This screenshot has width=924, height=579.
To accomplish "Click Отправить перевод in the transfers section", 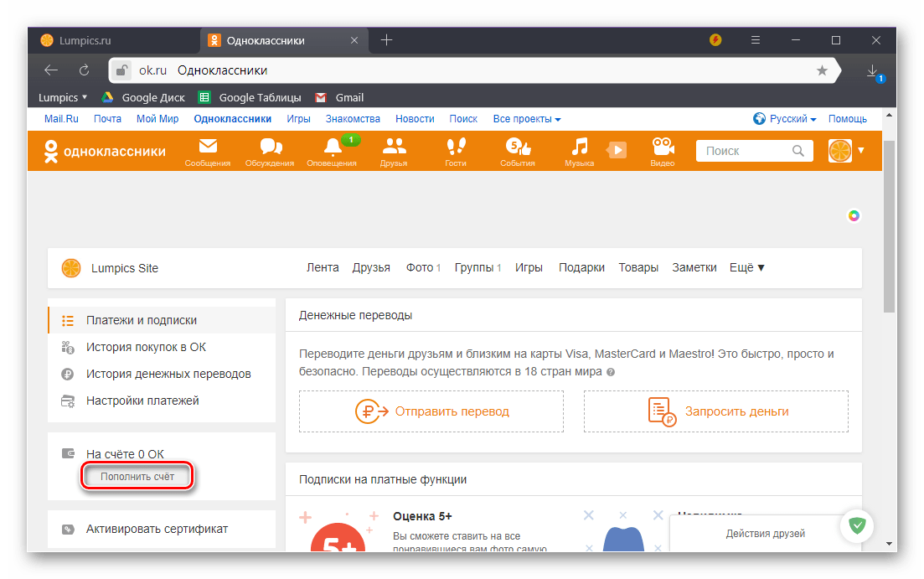I will coord(431,411).
